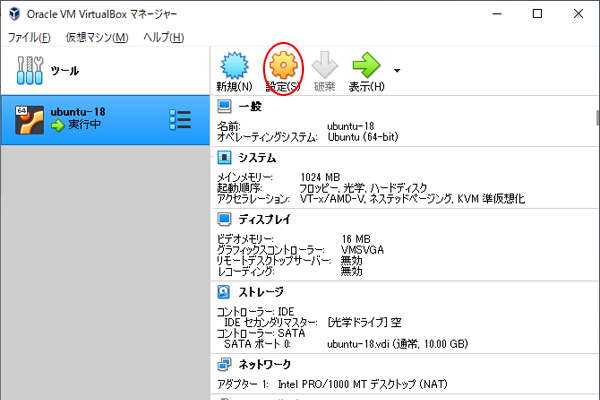Open Settings (設定) gear icon
This screenshot has width=600, height=400.
point(283,65)
